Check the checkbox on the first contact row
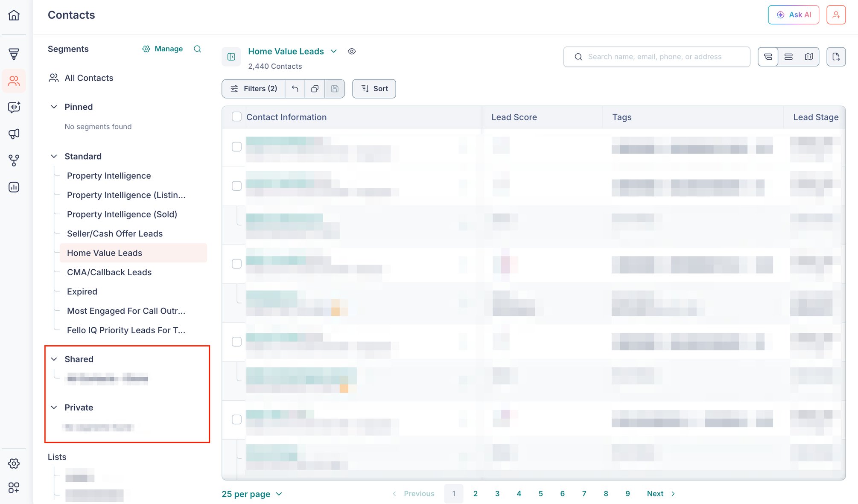 pos(237,146)
